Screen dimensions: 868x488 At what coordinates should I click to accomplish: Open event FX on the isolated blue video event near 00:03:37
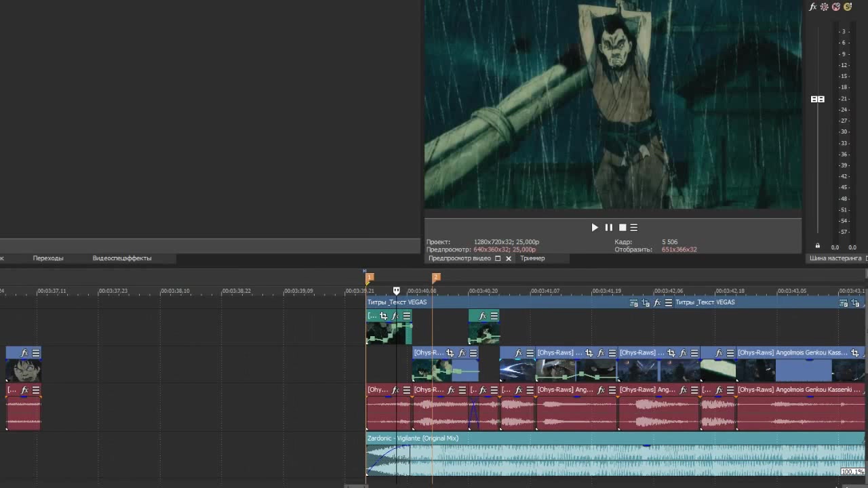click(x=24, y=353)
